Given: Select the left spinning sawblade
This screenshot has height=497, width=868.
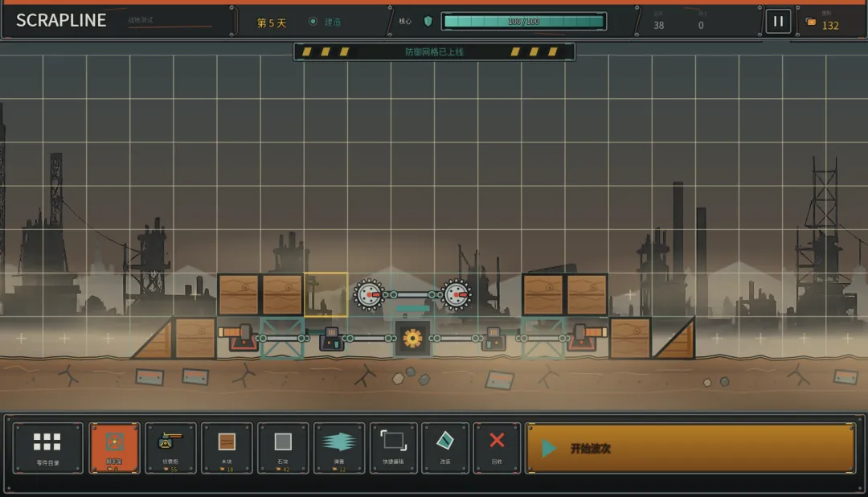Looking at the screenshot, I should tap(369, 295).
